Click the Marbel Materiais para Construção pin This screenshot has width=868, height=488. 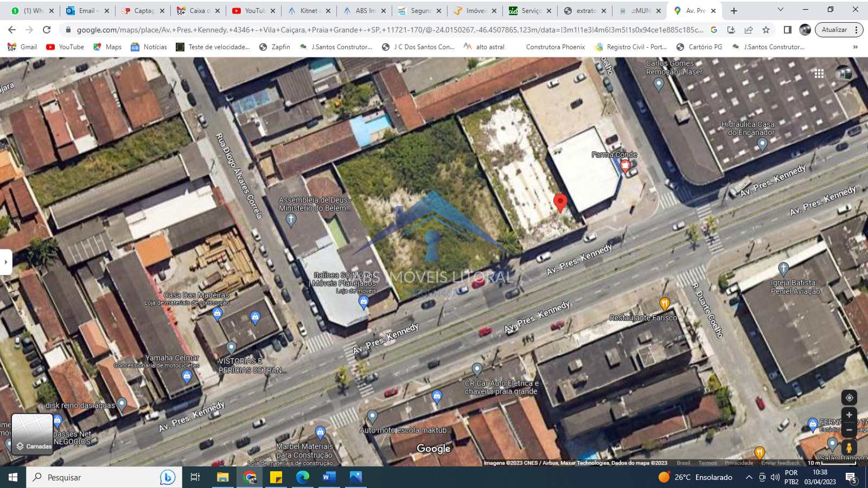(x=320, y=432)
